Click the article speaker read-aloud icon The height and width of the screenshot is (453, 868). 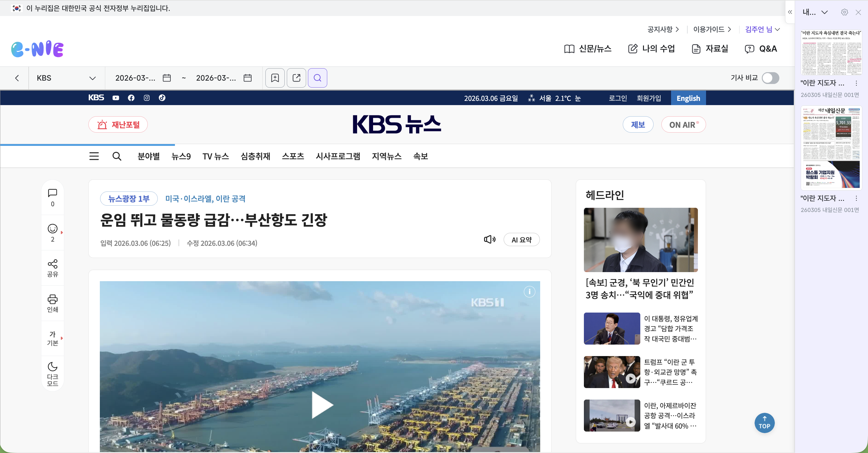point(489,239)
